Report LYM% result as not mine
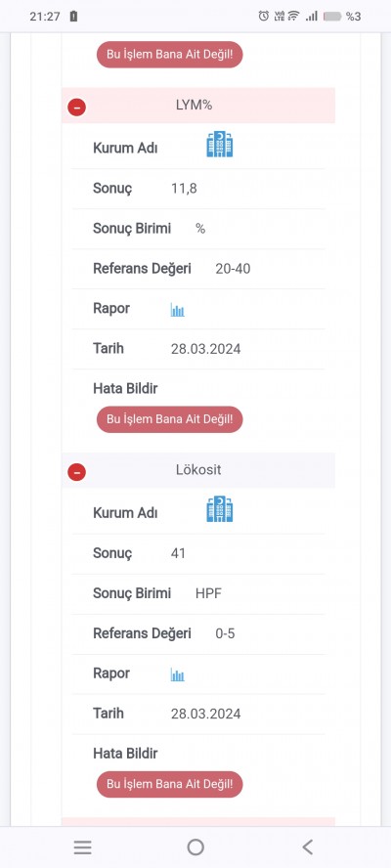 [x=169, y=419]
